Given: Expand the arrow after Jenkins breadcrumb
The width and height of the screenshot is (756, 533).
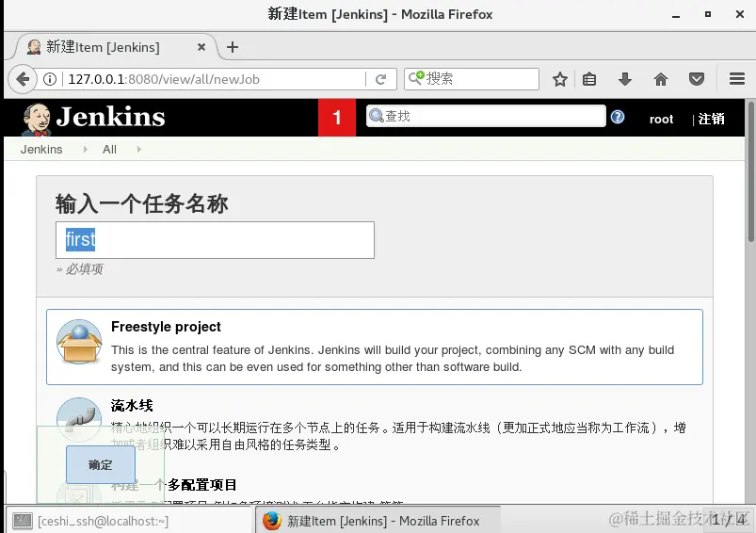Looking at the screenshot, I should [86, 150].
